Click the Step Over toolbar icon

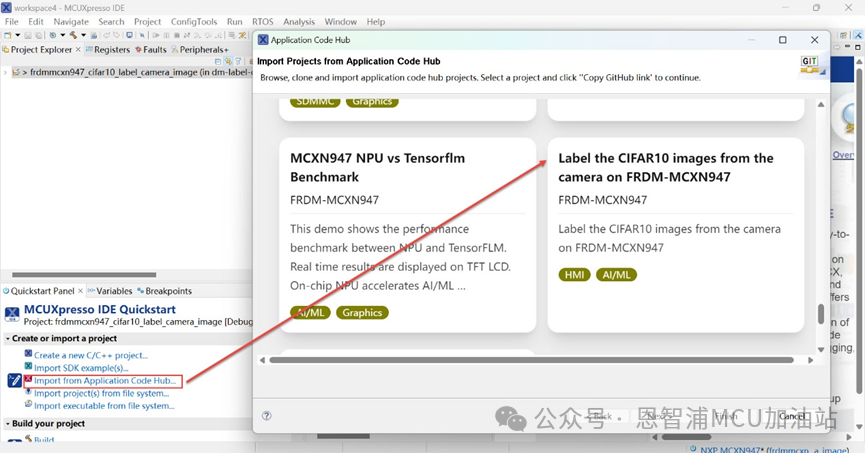[208, 35]
